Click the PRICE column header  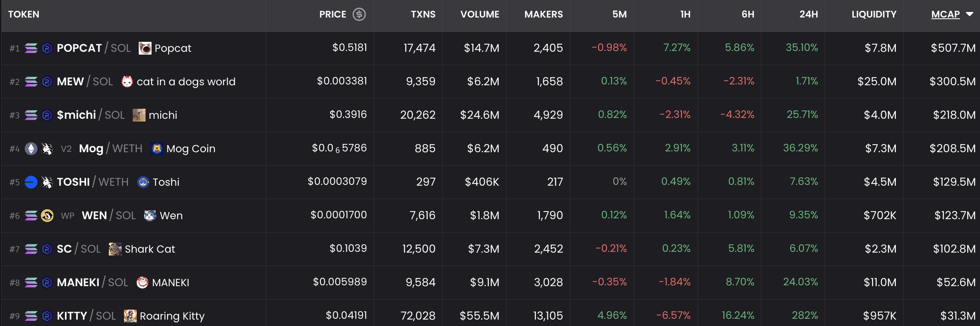(x=333, y=14)
